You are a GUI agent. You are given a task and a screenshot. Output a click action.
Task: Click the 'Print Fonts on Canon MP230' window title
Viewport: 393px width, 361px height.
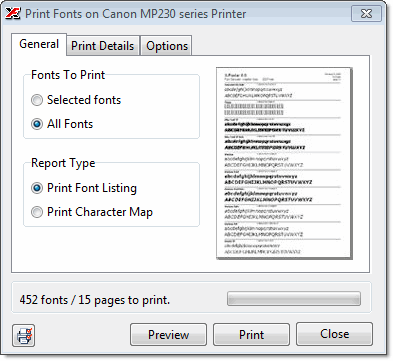click(135, 14)
